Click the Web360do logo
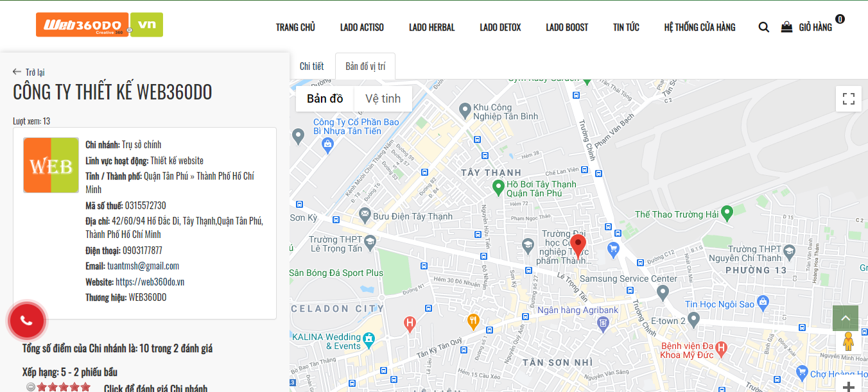The width and height of the screenshot is (868, 392). [x=100, y=25]
